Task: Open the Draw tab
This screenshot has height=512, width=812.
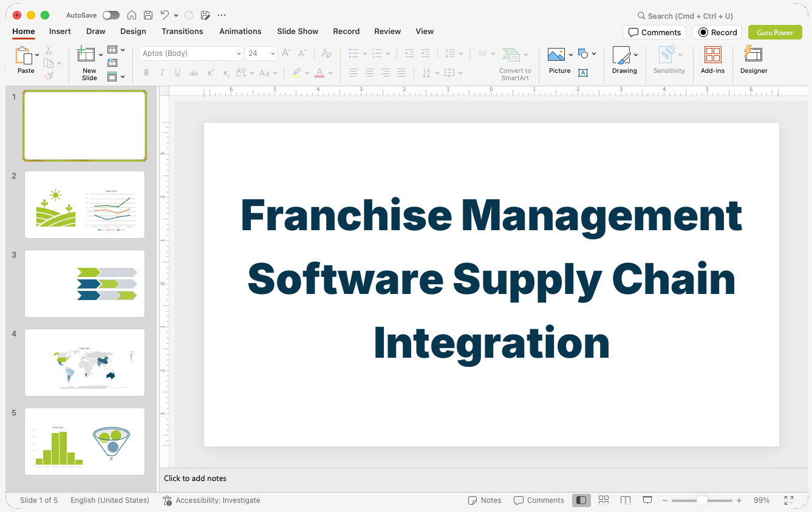Action: click(96, 31)
